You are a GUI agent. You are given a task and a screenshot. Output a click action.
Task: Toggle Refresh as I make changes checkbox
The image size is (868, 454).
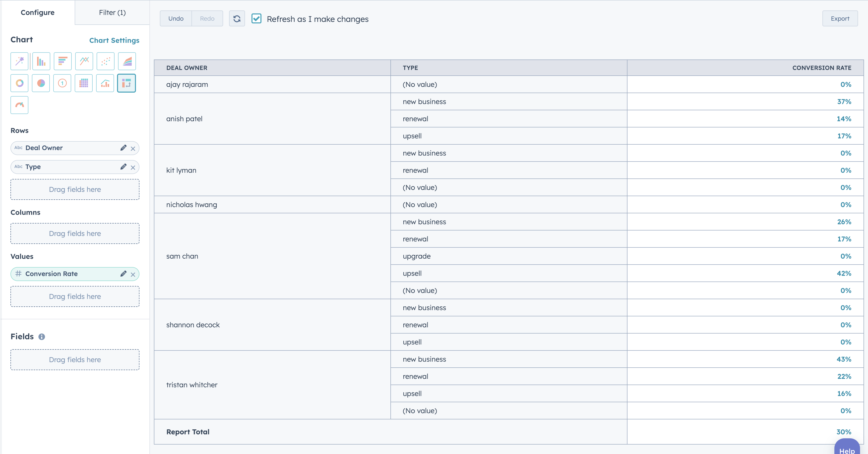pos(257,18)
